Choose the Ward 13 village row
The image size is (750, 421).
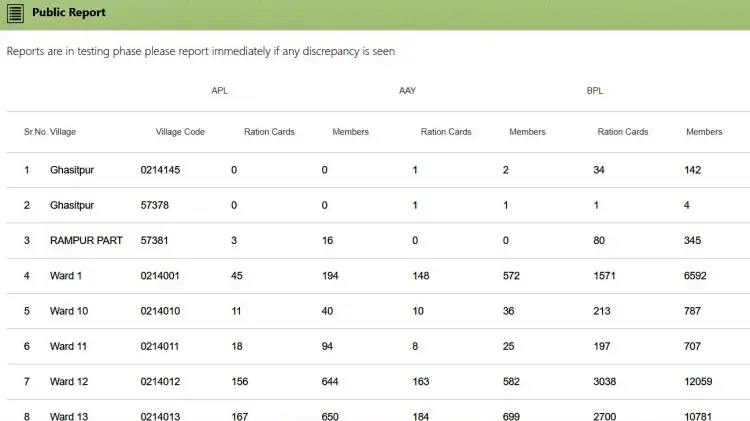coord(69,414)
